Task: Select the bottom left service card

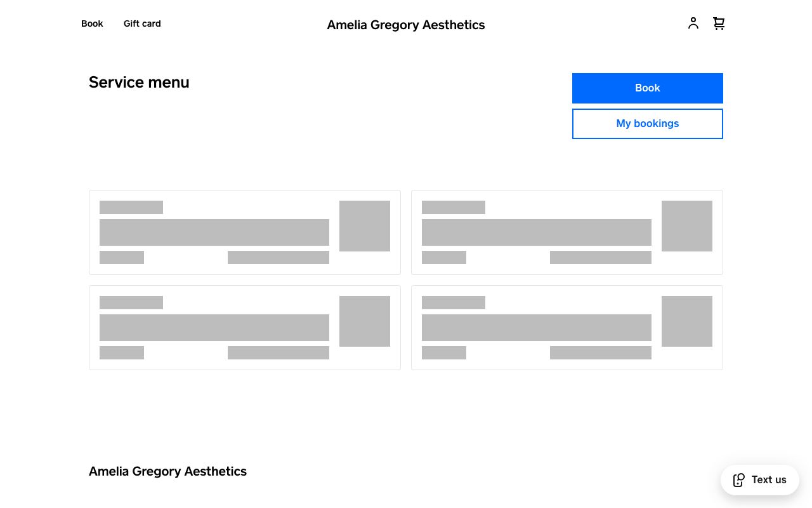Action: (244, 328)
